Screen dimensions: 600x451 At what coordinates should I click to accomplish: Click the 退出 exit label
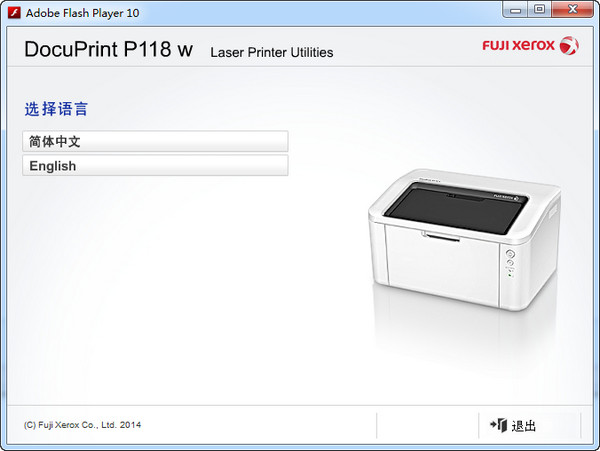pyautogui.click(x=523, y=426)
